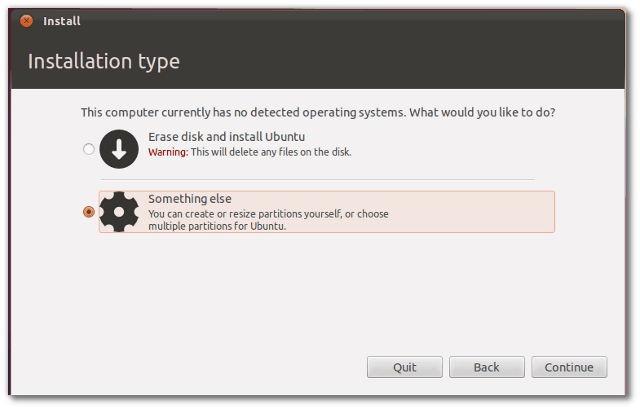This screenshot has width=640, height=409.
Task: Click the 'Install' window title text
Action: [x=62, y=21]
